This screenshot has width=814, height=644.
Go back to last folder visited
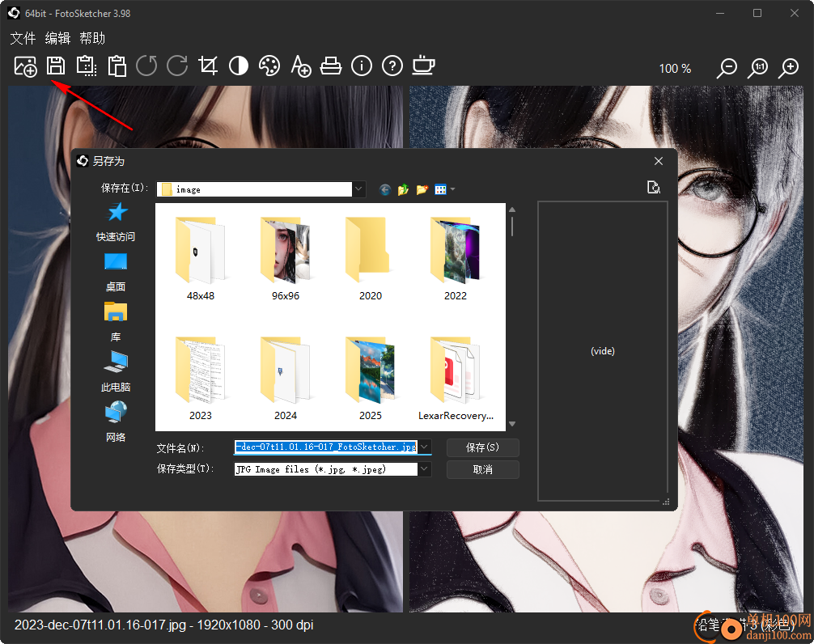pyautogui.click(x=384, y=189)
